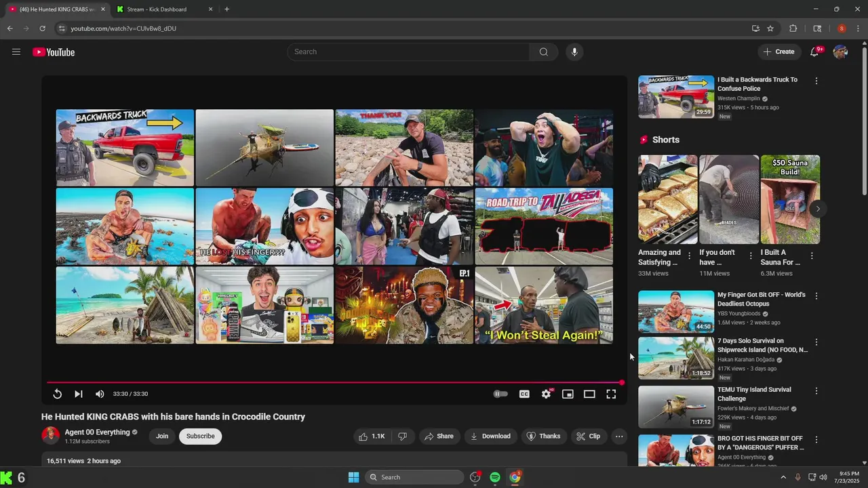The width and height of the screenshot is (868, 488).
Task: Click into the YouTube search field
Action: pos(408,52)
